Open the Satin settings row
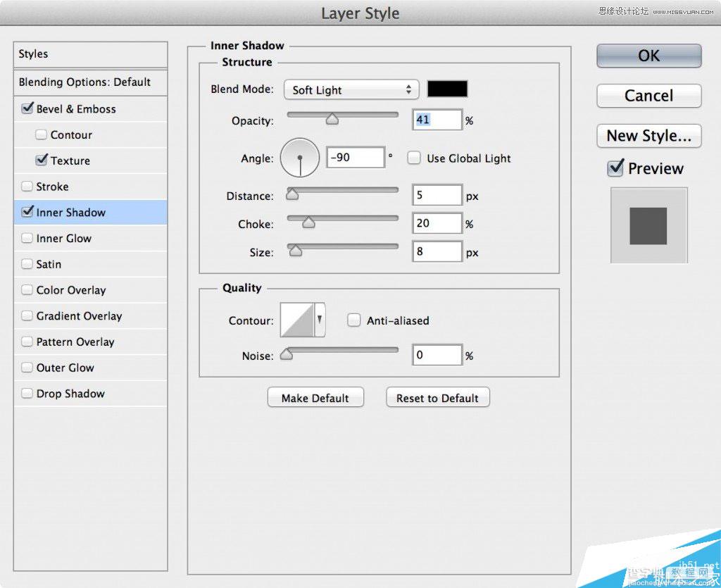 pos(90,264)
